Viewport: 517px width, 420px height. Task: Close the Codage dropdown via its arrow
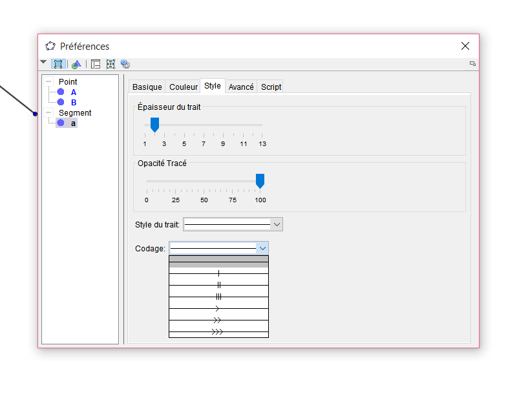tap(262, 247)
